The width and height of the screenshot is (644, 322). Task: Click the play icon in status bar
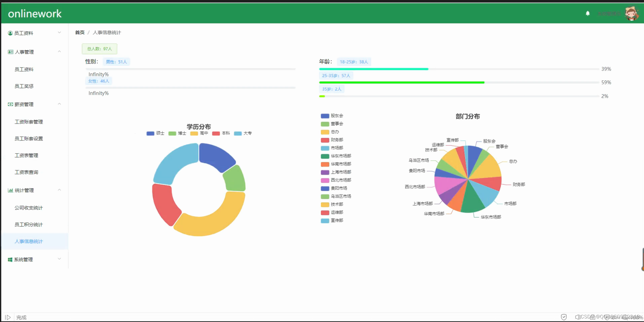pos(8,317)
